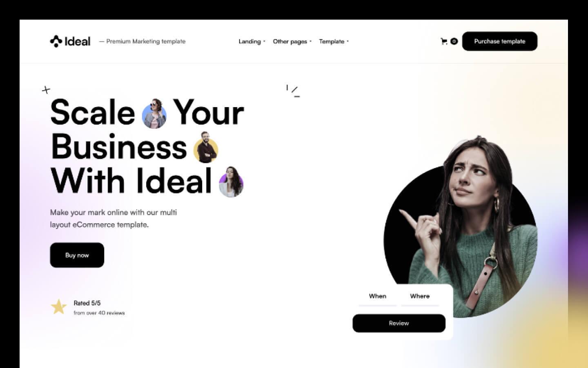Image resolution: width=588 pixels, height=368 pixels.
Task: Click the gold star rating icon
Action: tap(59, 307)
